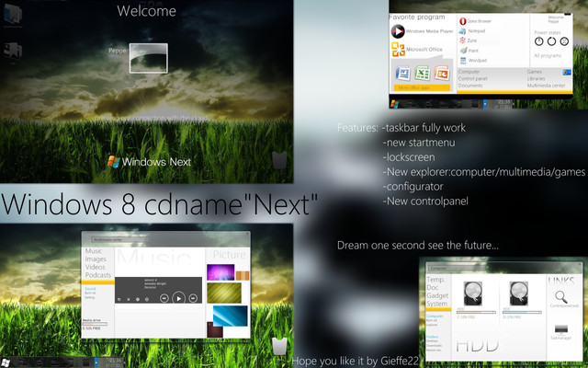Open Excel from the Office flyout

(423, 74)
